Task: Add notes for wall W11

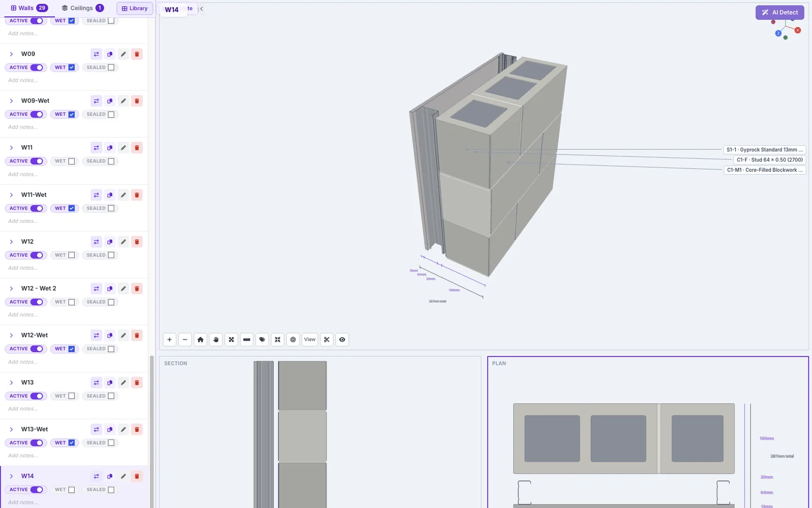Action: [x=23, y=174]
